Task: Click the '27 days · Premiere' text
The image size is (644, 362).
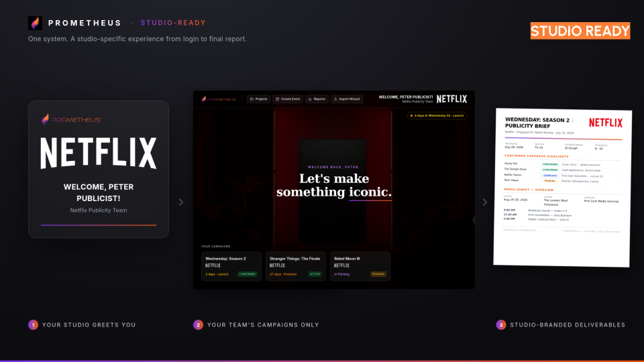Action: point(283,274)
